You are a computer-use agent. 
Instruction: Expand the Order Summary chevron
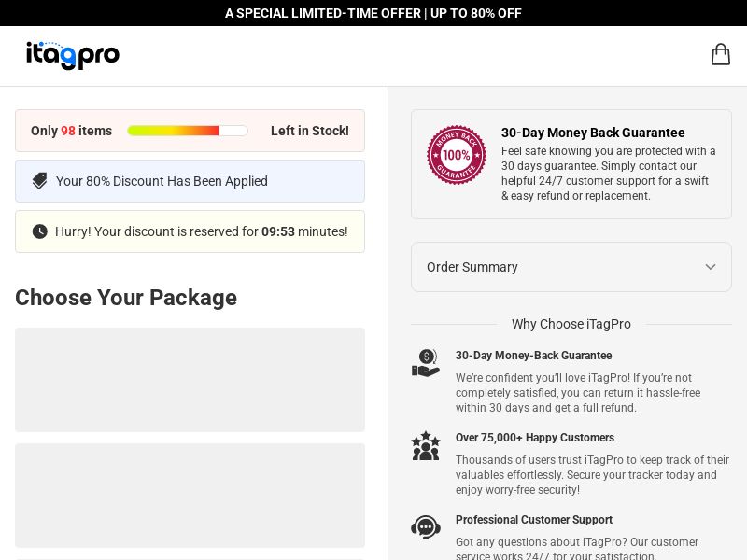(711, 267)
